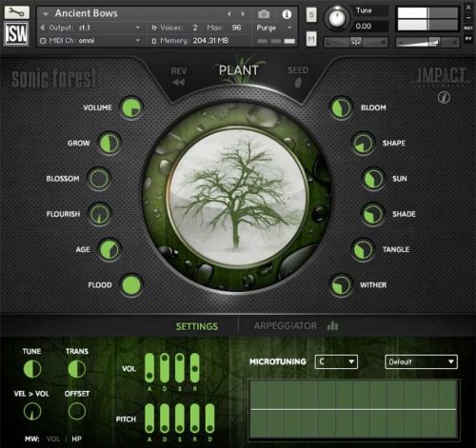Click the Volume envelope Release slider
Screen dimensions: 476x448
pyautogui.click(x=195, y=368)
